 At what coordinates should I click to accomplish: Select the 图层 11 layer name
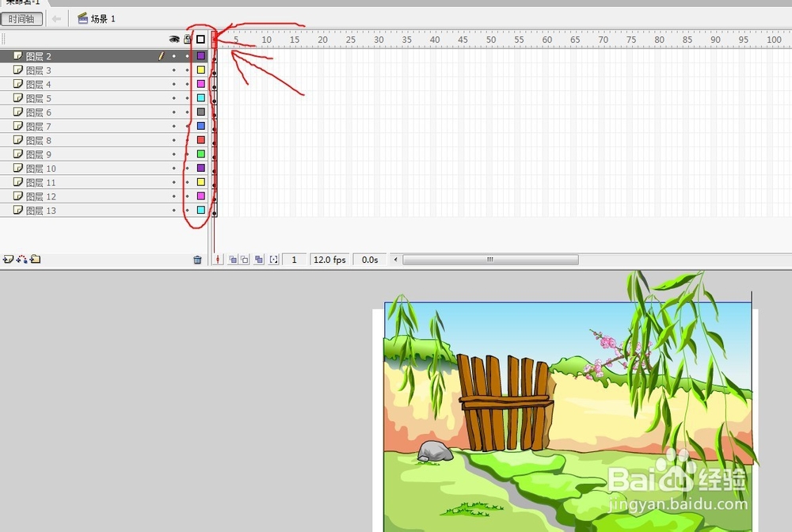41,182
